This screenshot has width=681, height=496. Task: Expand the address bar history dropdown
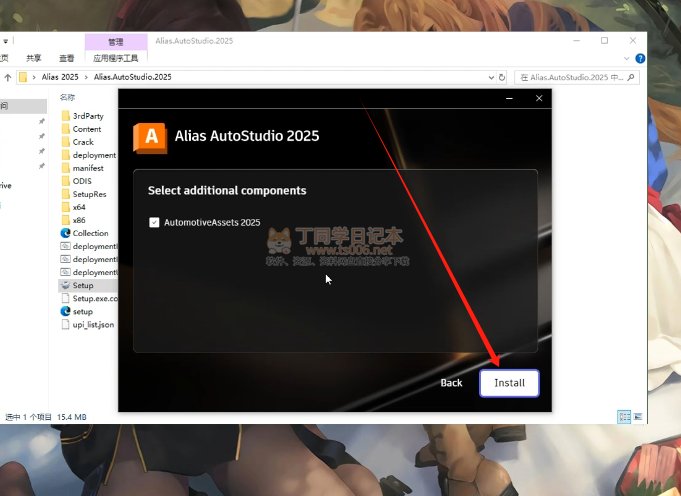click(491, 77)
